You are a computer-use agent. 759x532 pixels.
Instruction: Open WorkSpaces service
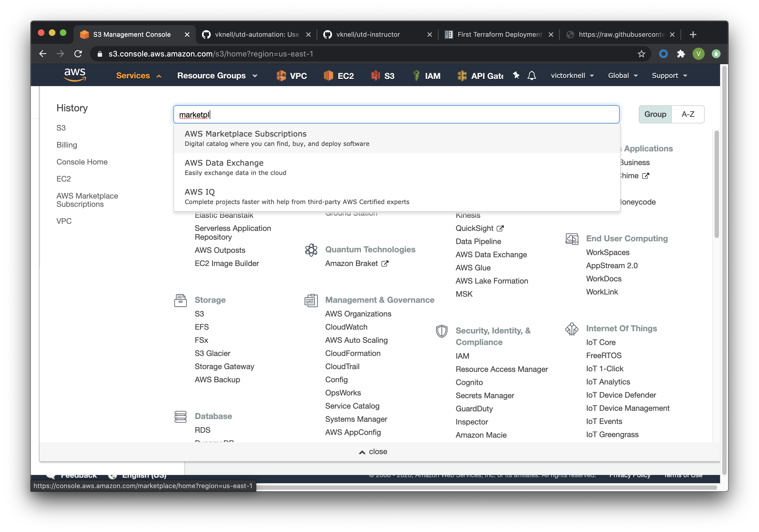point(608,253)
